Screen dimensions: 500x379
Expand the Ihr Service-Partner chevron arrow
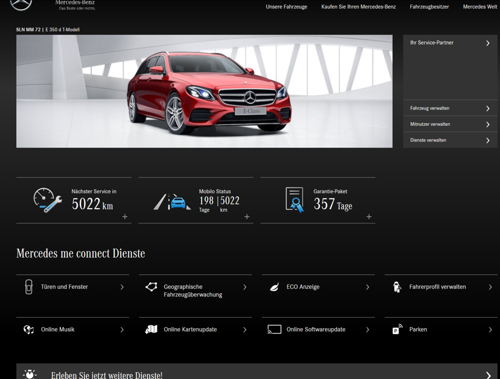click(488, 43)
